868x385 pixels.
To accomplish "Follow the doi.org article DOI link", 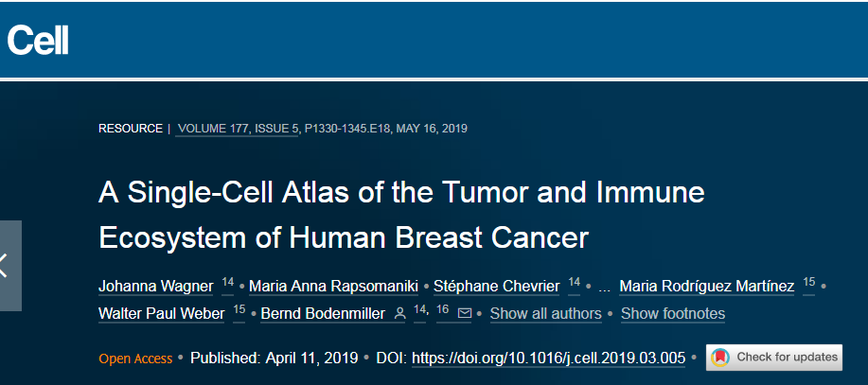I will click(549, 358).
